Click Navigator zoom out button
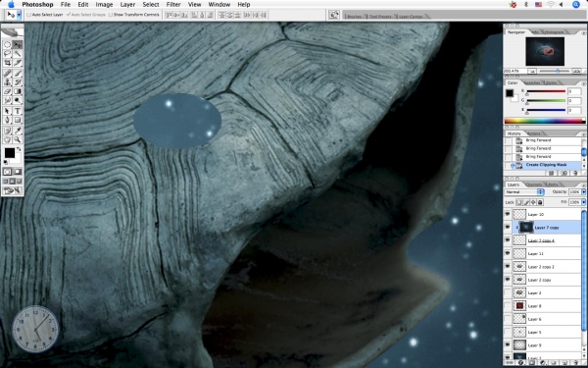 pyautogui.click(x=532, y=71)
